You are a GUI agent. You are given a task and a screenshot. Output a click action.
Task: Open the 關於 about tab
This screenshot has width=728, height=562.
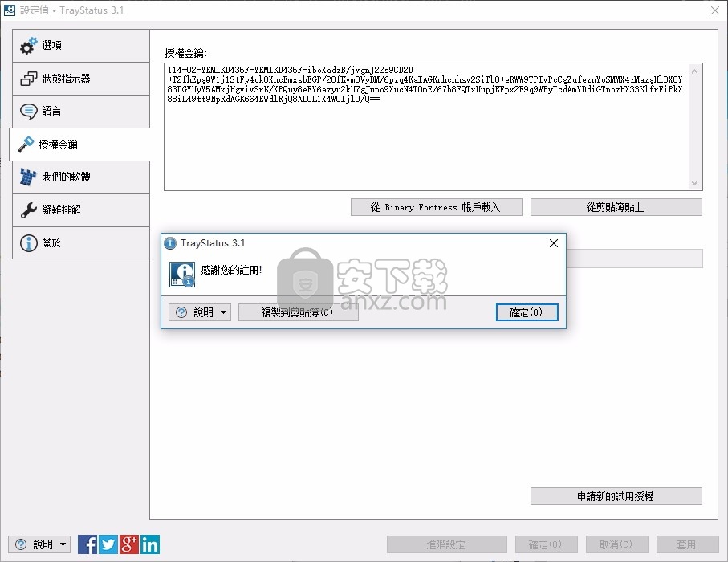tap(81, 242)
